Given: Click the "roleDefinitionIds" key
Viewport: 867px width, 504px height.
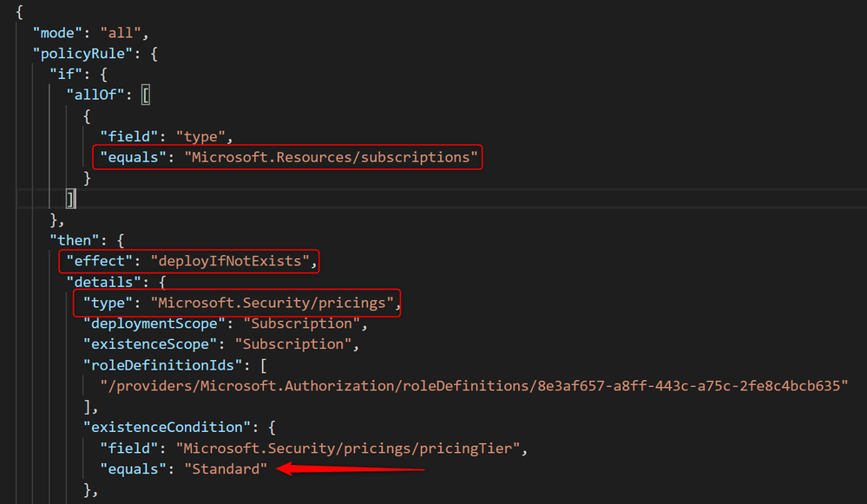Looking at the screenshot, I should pos(162,365).
